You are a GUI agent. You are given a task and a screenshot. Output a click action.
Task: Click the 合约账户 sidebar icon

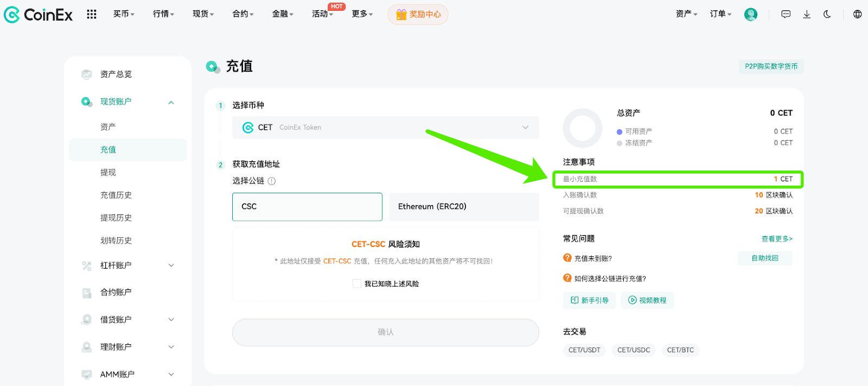click(86, 293)
